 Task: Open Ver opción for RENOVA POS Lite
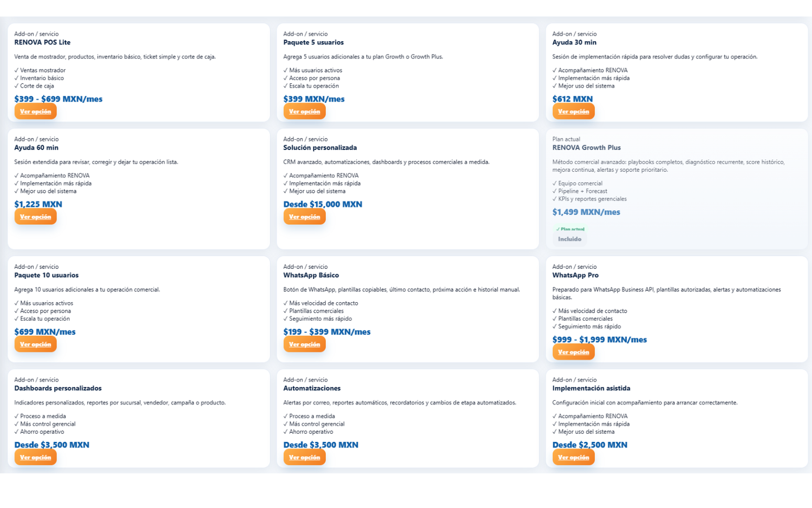pos(35,112)
